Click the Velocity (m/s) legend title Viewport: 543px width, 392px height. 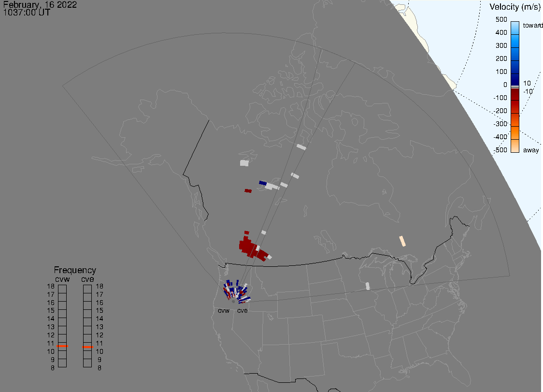click(515, 7)
